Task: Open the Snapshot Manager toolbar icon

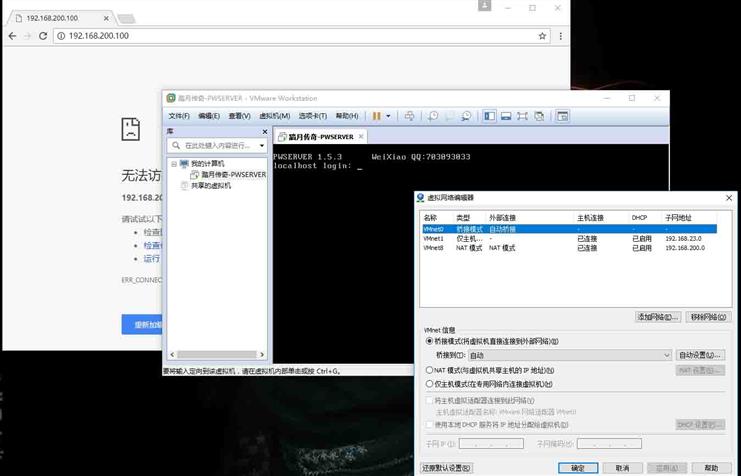Action: [466, 116]
